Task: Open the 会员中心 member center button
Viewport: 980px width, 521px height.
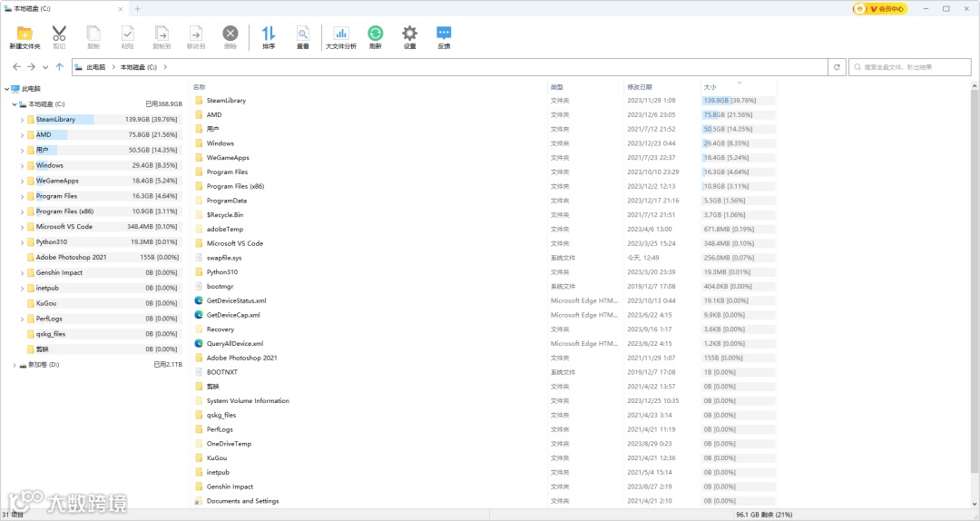Action: tap(880, 9)
